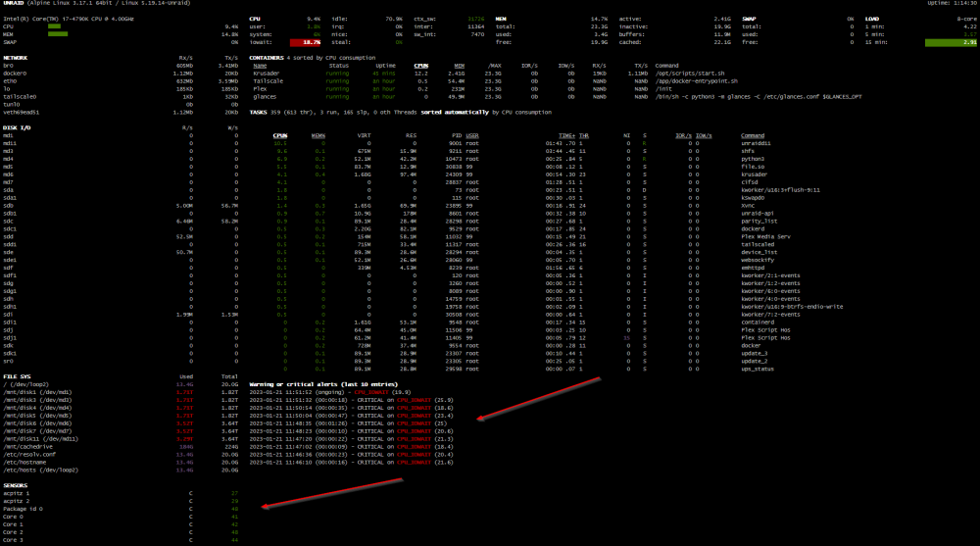Sort tasks by the MEM% column
The height and width of the screenshot is (546, 980).
tap(318, 135)
